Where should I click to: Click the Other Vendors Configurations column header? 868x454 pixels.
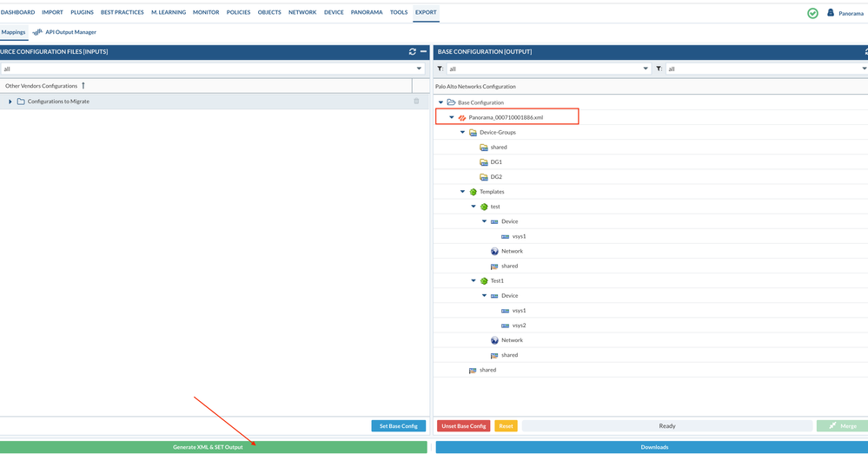(206, 86)
